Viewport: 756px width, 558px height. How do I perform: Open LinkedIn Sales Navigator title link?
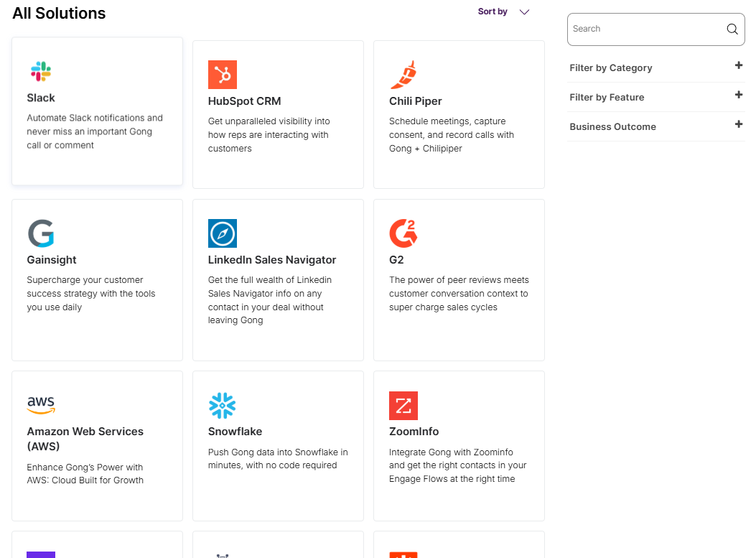[x=272, y=260]
